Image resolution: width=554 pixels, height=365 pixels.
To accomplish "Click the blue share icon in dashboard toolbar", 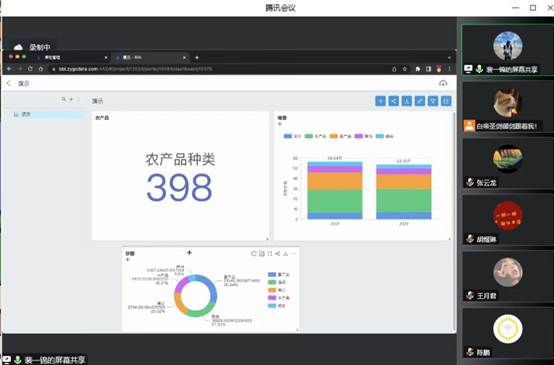I will (x=394, y=101).
